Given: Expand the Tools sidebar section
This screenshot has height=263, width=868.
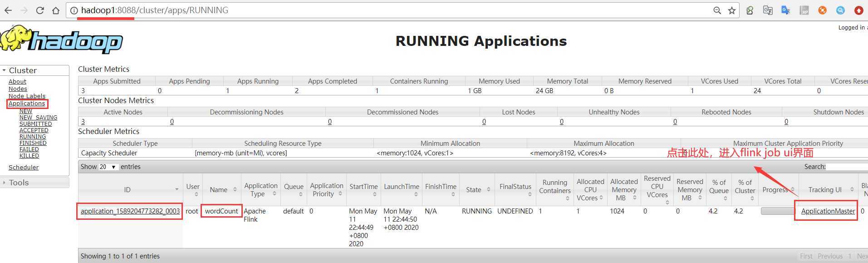Looking at the screenshot, I should pyautogui.click(x=34, y=183).
